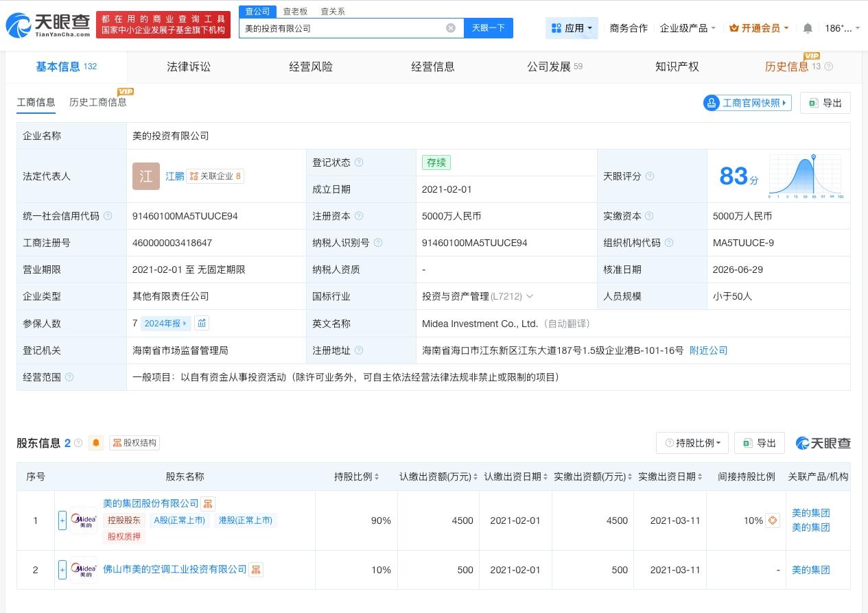
Task: Open legal representative 江鹏 link
Action: click(x=175, y=176)
